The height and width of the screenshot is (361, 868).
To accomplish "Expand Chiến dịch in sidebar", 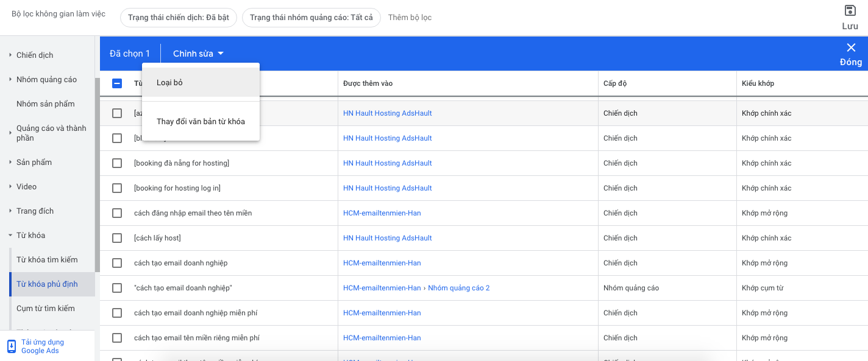I will tap(10, 55).
